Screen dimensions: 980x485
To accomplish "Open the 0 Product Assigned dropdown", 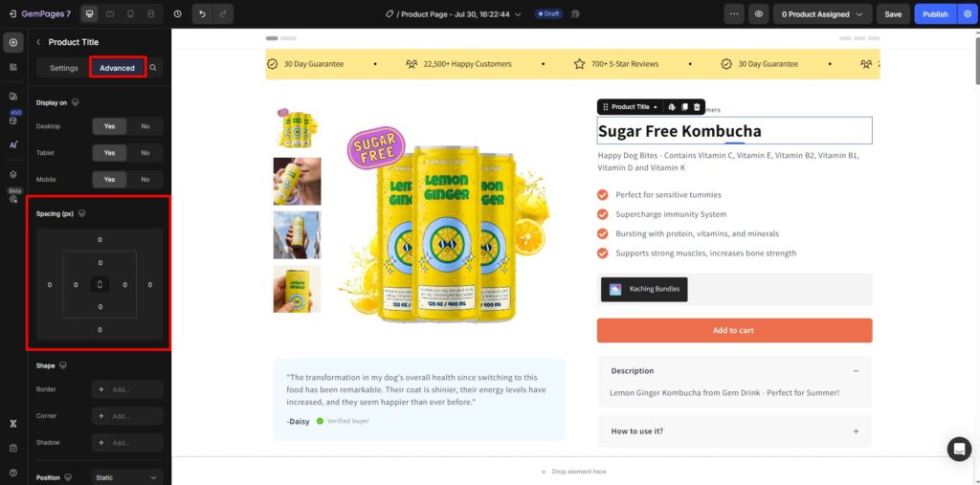I will [822, 13].
